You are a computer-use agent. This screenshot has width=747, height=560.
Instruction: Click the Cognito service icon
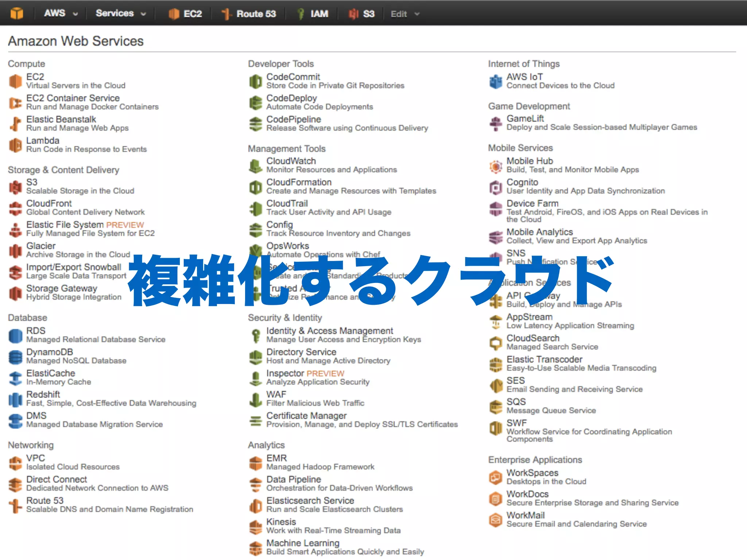tap(496, 187)
